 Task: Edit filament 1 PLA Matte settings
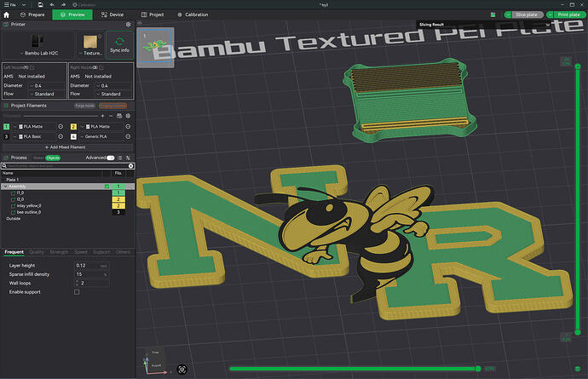61,127
